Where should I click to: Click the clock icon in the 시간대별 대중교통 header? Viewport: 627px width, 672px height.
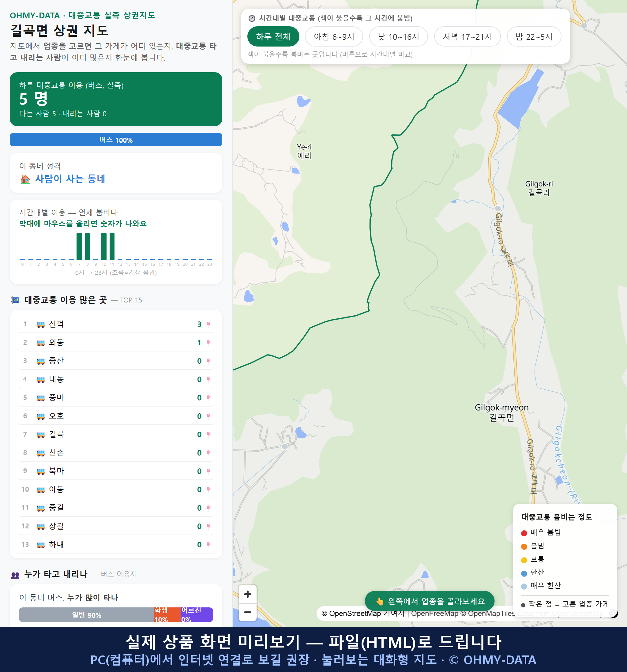(x=252, y=18)
